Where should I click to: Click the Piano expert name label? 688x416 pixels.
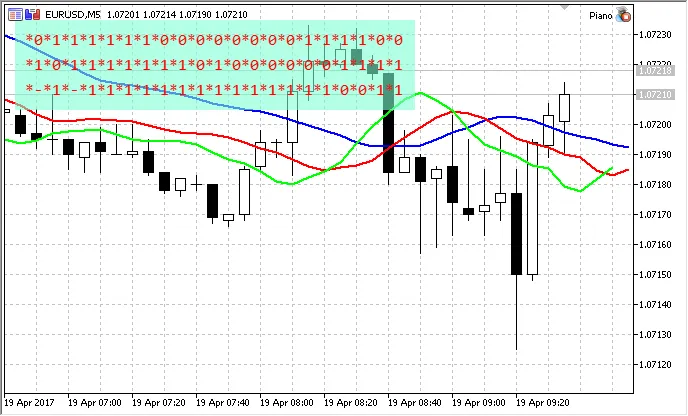pyautogui.click(x=600, y=15)
